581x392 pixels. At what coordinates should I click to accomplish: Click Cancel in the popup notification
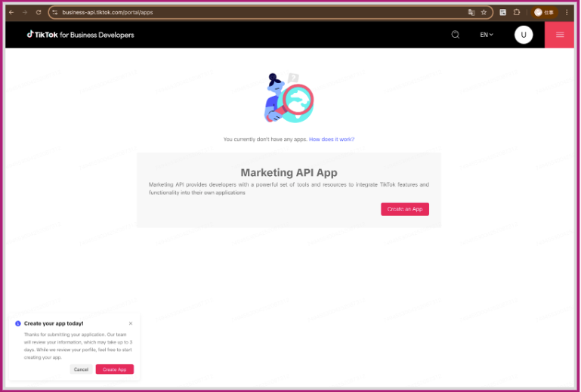(81, 369)
